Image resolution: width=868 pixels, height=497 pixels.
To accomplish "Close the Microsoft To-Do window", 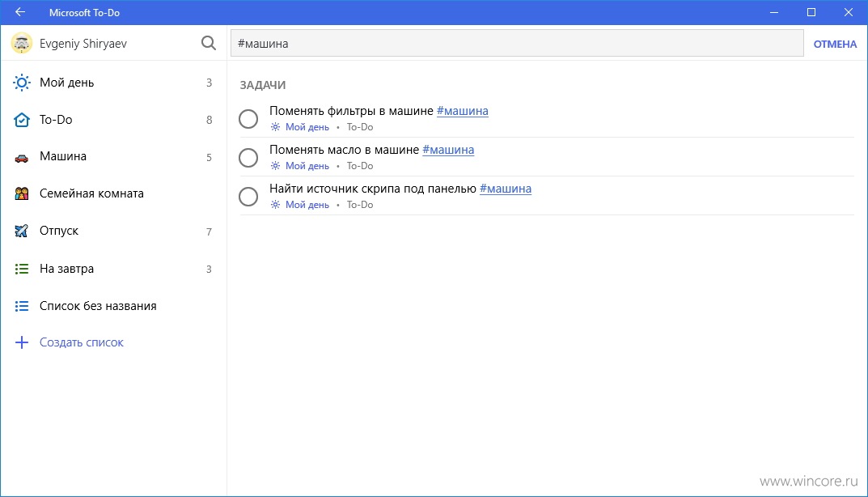I will [848, 12].
